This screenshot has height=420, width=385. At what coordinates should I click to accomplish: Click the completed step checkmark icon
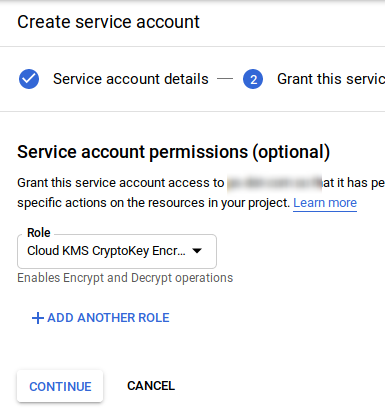[29, 79]
